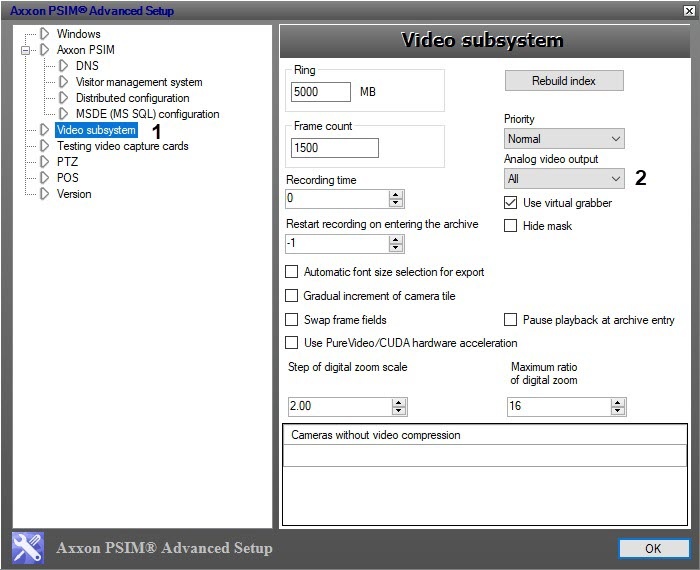Viewport: 700px width, 570px height.
Task: Click the Advanced Setup wrench icon
Action: click(28, 548)
